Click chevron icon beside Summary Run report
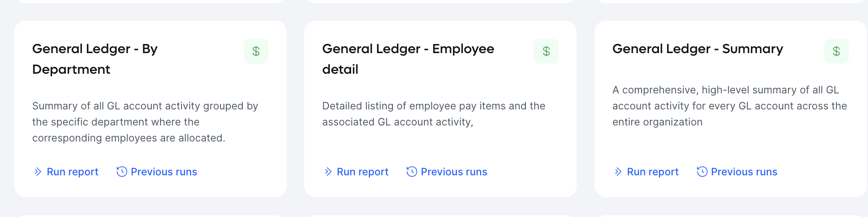868x217 pixels. click(618, 172)
